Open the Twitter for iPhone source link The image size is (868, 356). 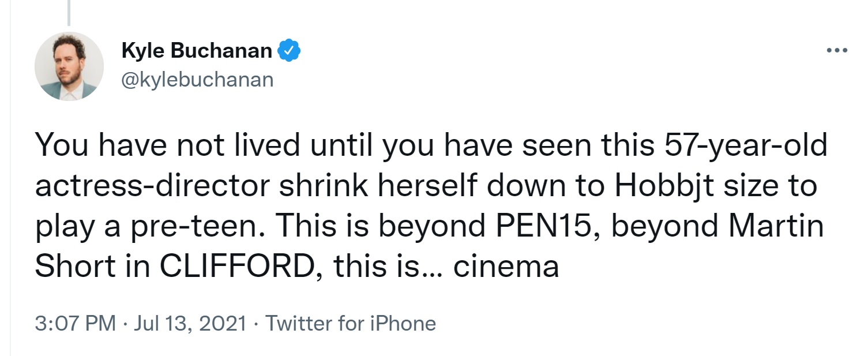[x=351, y=323]
